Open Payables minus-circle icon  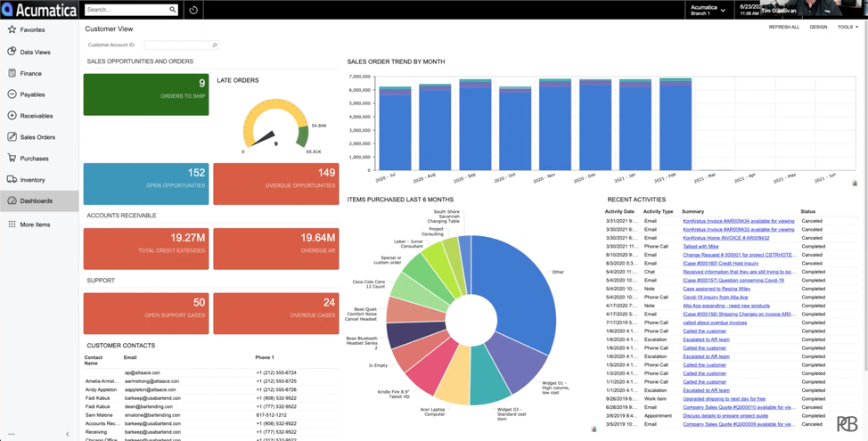point(12,94)
